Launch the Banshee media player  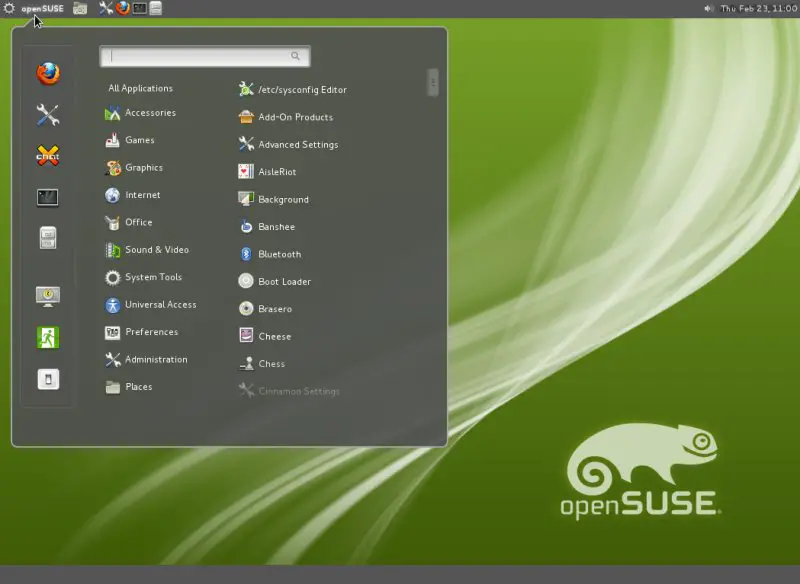266,227
